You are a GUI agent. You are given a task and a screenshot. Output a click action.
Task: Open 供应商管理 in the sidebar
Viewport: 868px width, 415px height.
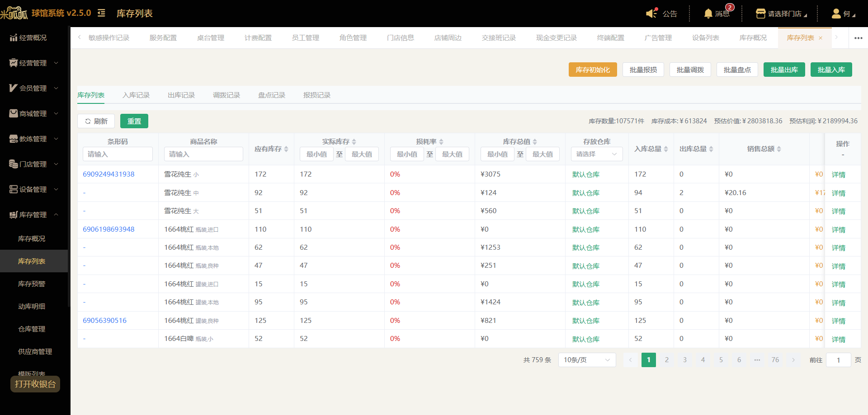(x=35, y=351)
